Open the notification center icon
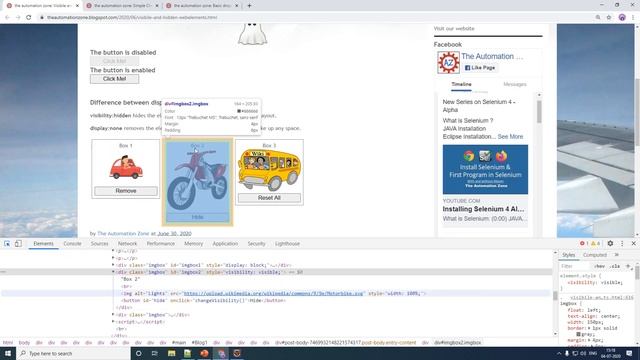The image size is (640, 360). [629, 353]
